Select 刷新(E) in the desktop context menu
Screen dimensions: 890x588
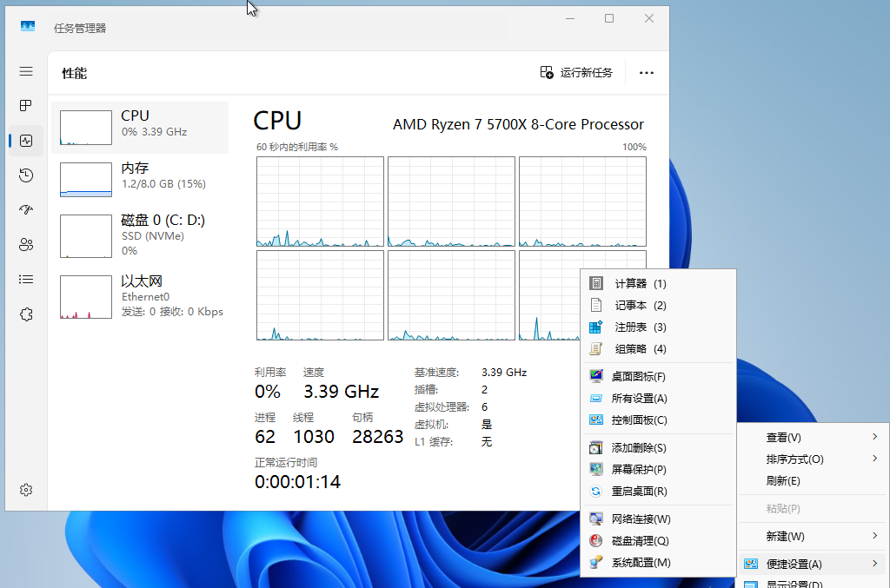tap(812, 481)
